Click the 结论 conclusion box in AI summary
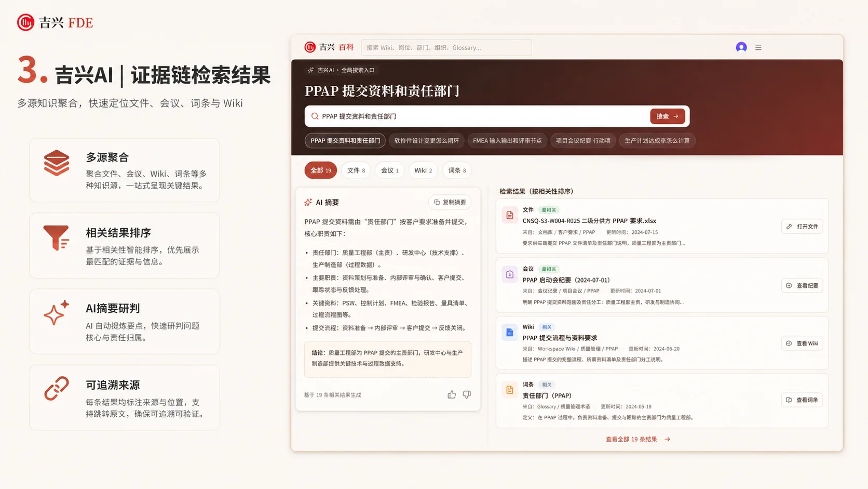Viewport: 868px width, 489px height. pos(388,359)
